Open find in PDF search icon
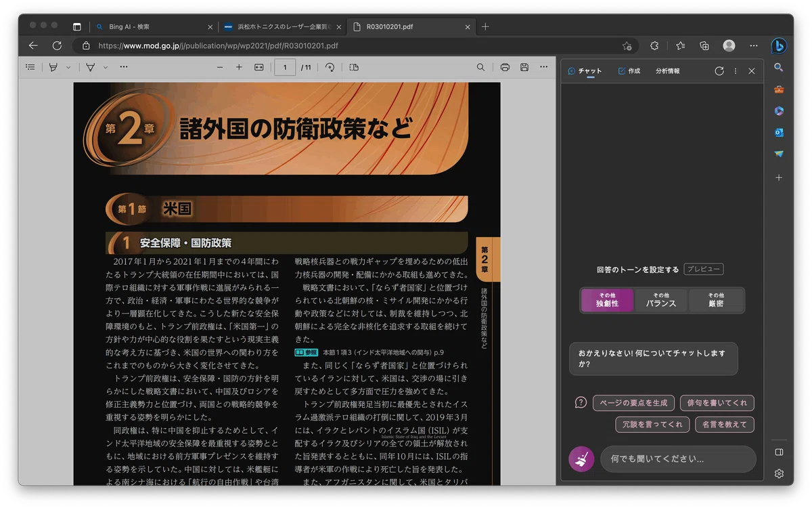Viewport: 812px width, 508px height. [480, 67]
